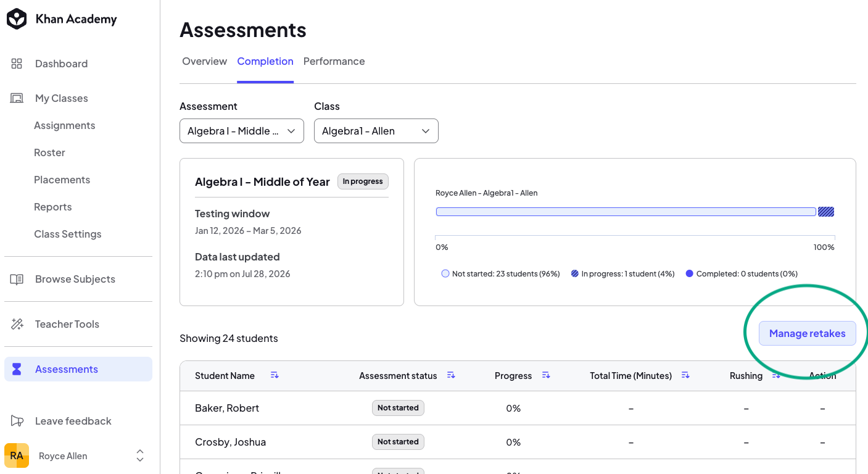Click the Rushing column header
The height and width of the screenshot is (474, 868).
tap(746, 375)
